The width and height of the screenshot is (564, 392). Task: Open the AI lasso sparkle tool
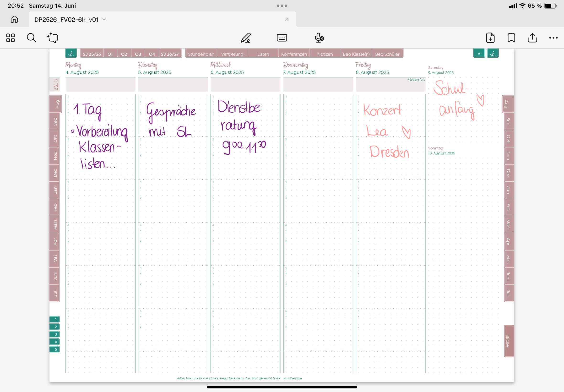pos(53,38)
